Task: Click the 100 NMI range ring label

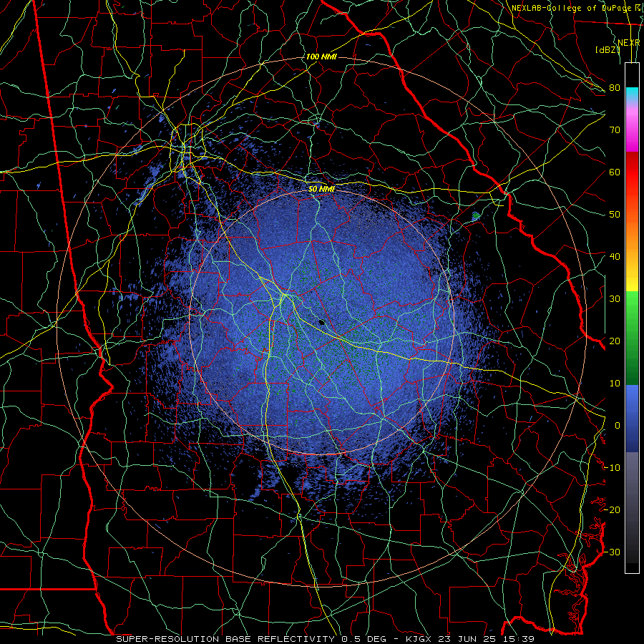Action: point(321,57)
